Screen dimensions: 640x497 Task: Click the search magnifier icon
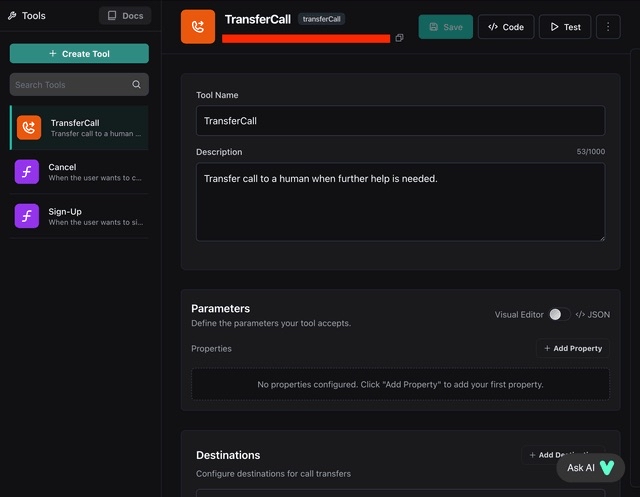click(136, 84)
